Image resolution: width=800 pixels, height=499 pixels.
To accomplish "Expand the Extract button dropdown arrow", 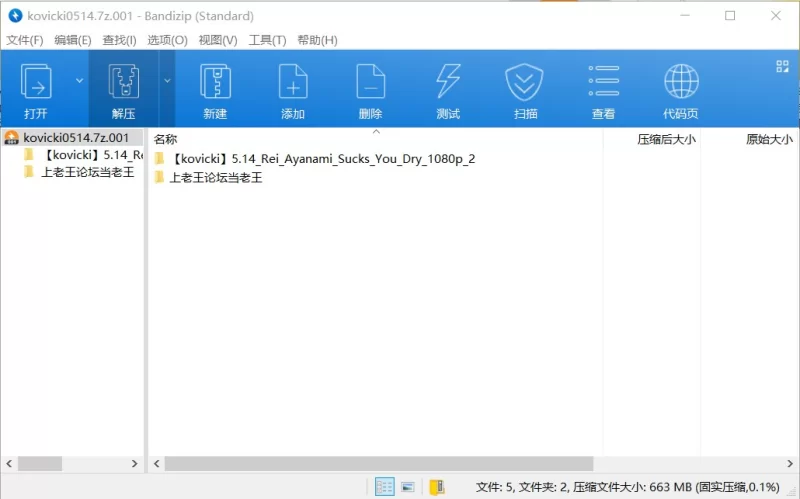I will coord(167,81).
